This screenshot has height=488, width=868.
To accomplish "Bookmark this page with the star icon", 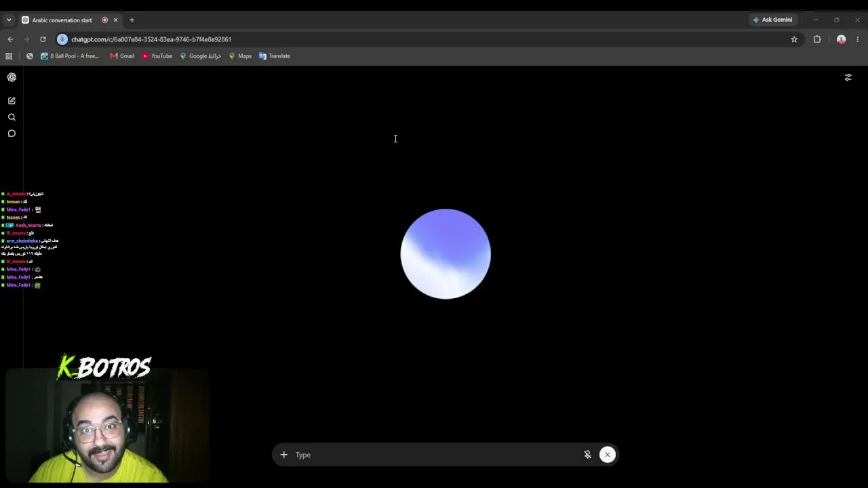I will click(794, 39).
